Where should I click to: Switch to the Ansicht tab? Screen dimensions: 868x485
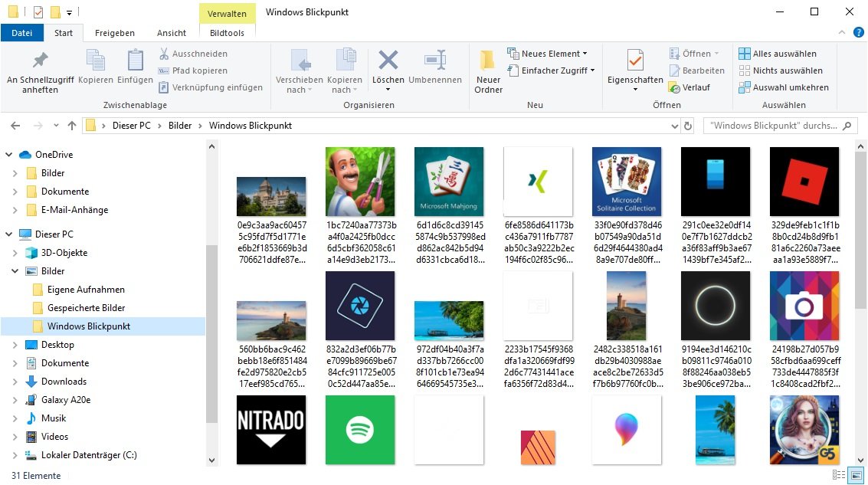point(172,33)
